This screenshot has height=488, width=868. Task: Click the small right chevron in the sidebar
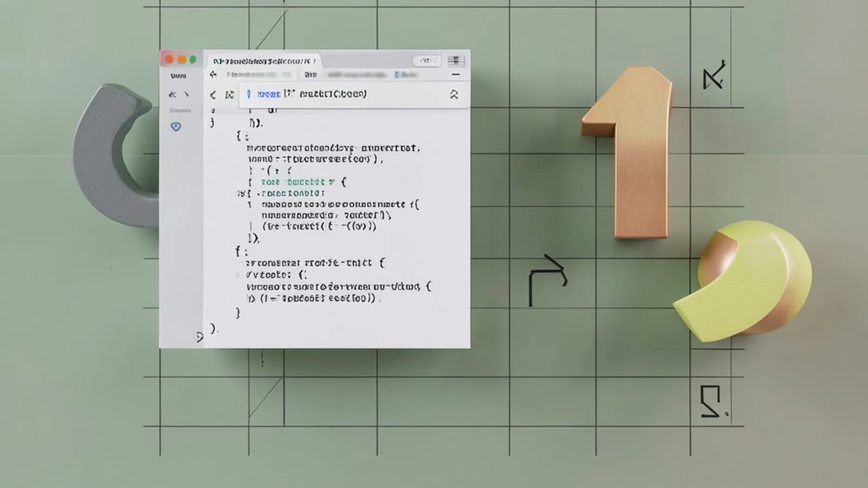187,94
